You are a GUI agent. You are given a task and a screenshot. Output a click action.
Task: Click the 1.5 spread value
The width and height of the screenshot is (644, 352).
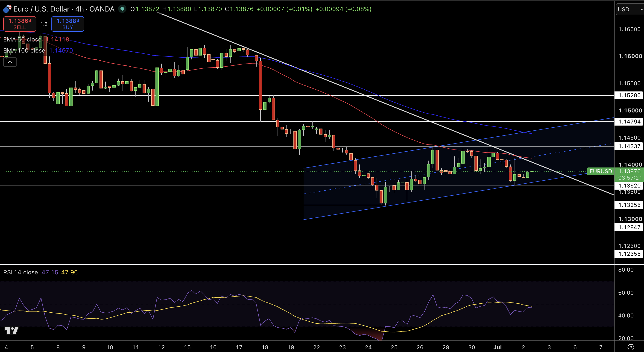tap(44, 24)
